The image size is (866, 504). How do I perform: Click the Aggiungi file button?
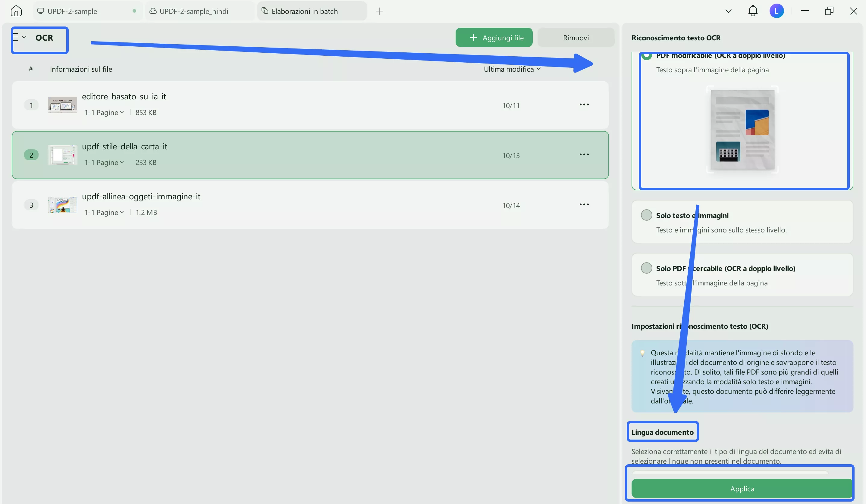[494, 38]
